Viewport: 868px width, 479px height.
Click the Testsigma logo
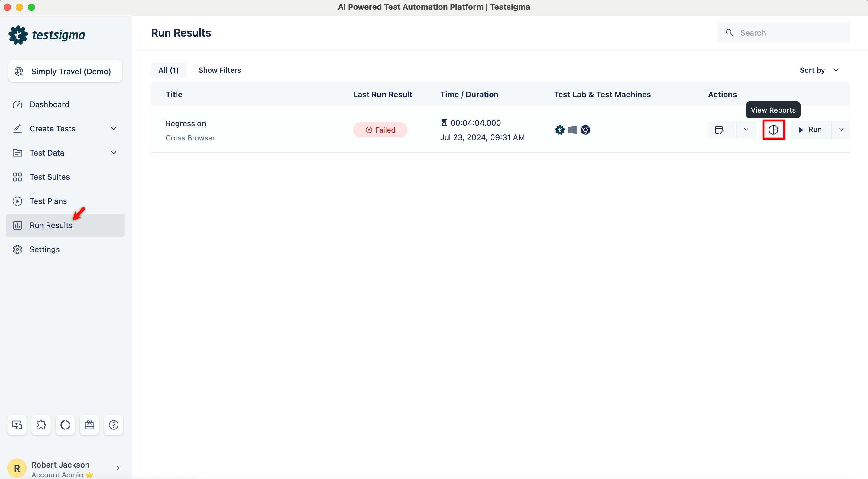tap(47, 35)
